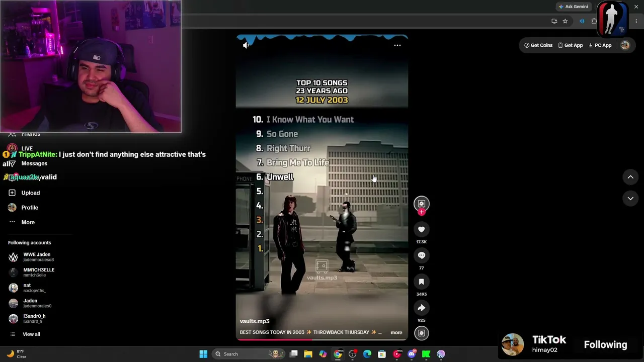This screenshot has width=644, height=362.
Task: Bookmark this tab with the star icon
Action: pos(565,21)
